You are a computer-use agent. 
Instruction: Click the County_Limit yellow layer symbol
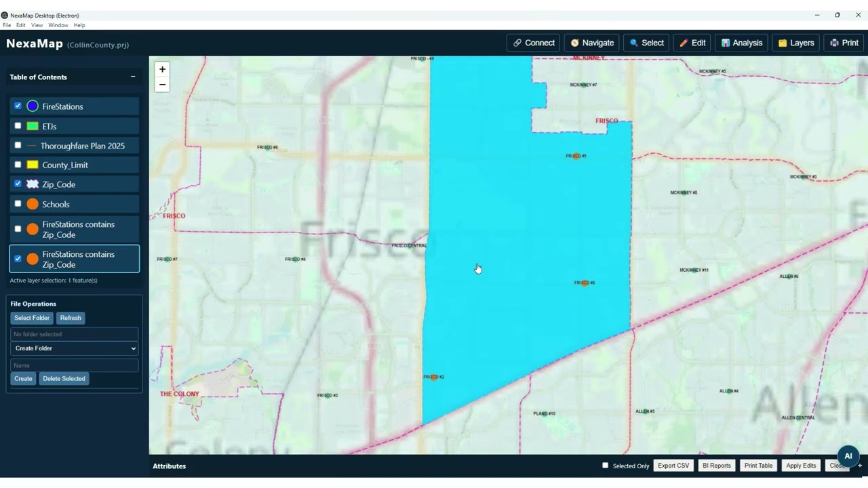[x=33, y=165]
